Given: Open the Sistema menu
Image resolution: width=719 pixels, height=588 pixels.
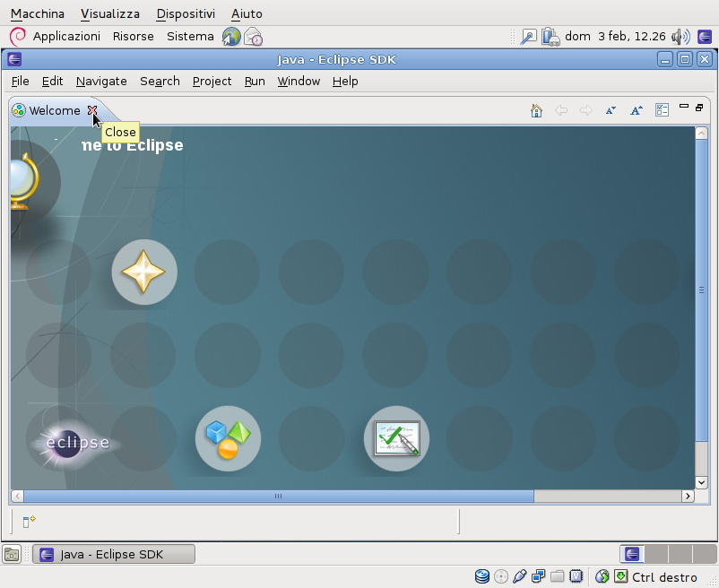Looking at the screenshot, I should point(190,36).
